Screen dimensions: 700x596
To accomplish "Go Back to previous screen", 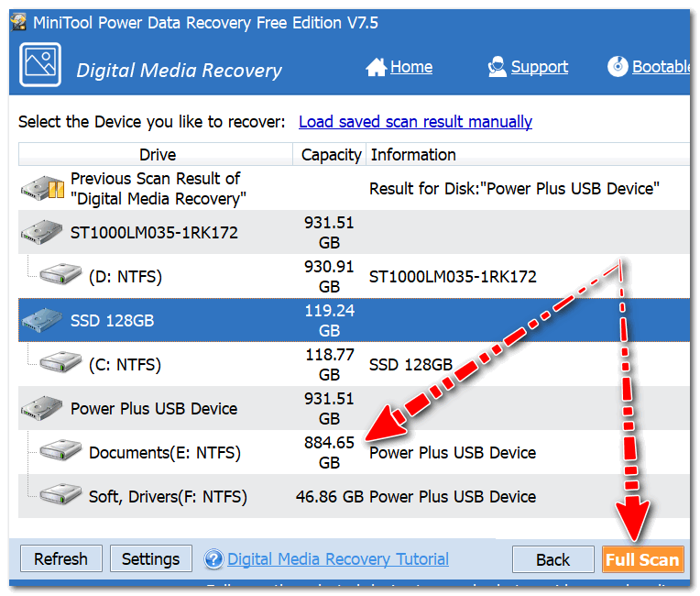I will point(553,559).
